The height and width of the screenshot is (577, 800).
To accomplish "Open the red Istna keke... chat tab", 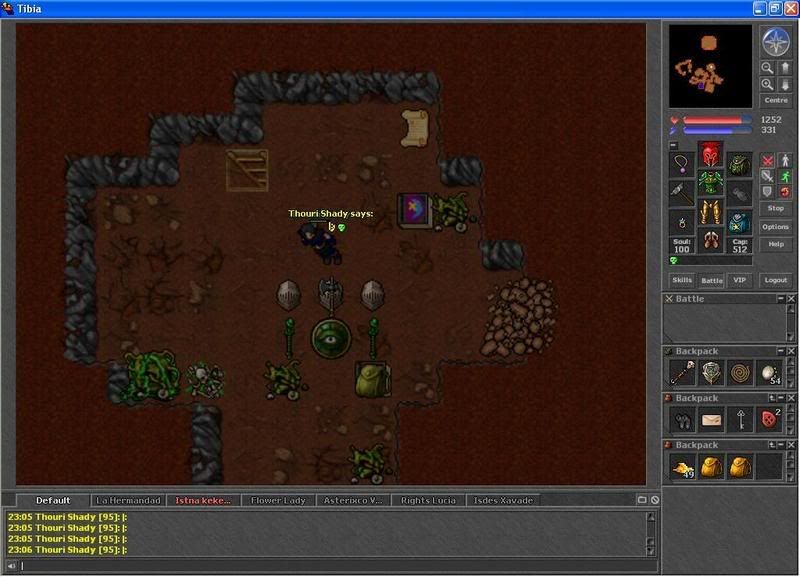I will tap(203, 500).
